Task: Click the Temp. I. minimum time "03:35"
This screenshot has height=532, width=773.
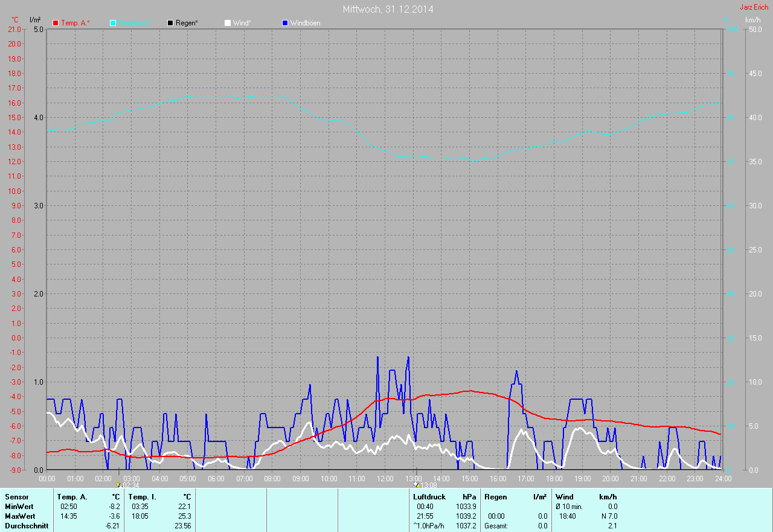Action: pyautogui.click(x=140, y=507)
